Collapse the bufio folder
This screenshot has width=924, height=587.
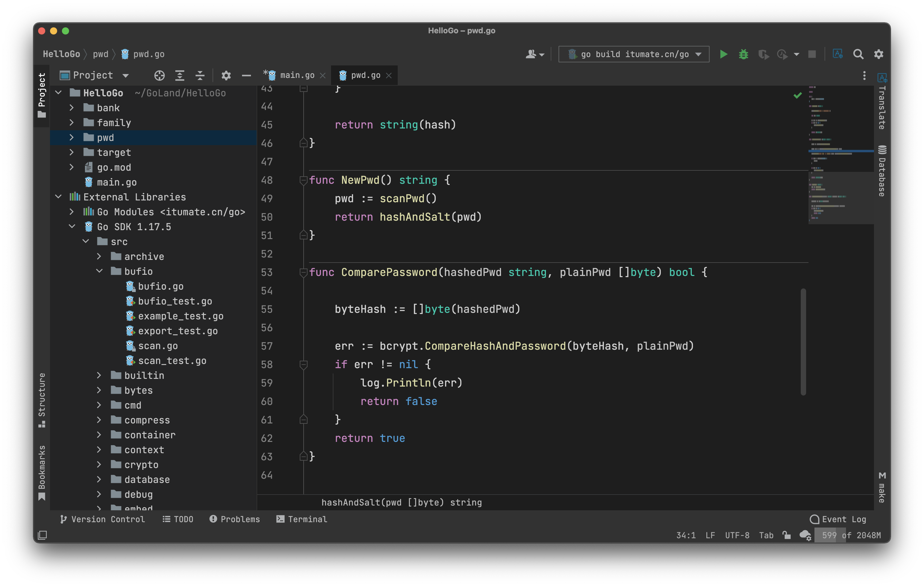[99, 271]
